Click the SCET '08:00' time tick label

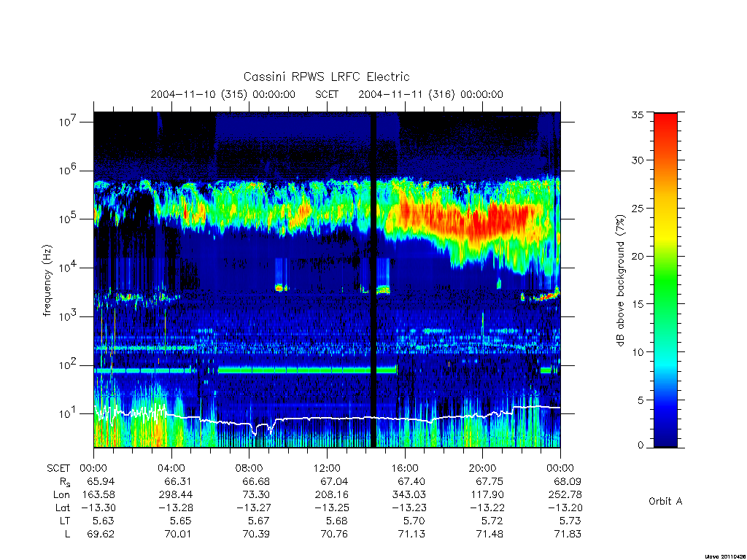point(249,468)
